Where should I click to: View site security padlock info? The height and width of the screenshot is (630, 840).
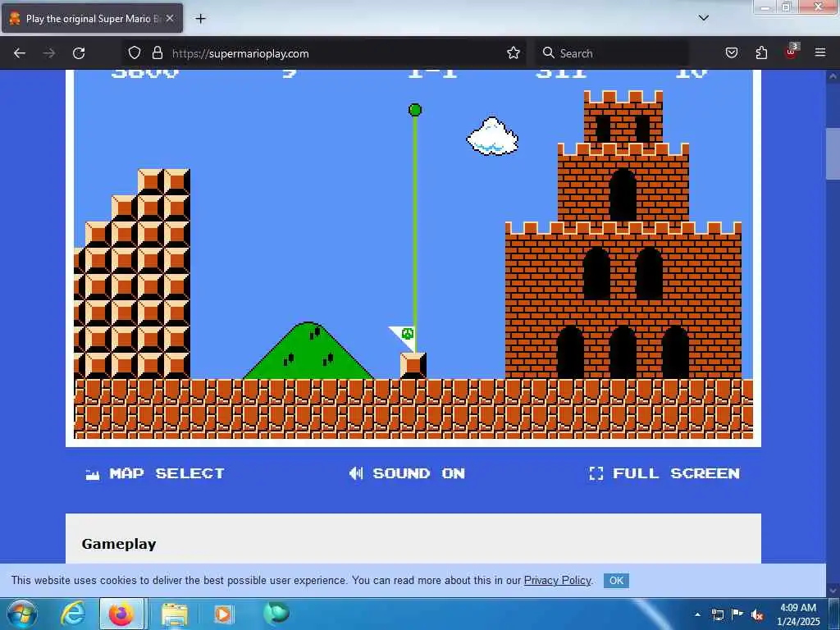(x=157, y=53)
